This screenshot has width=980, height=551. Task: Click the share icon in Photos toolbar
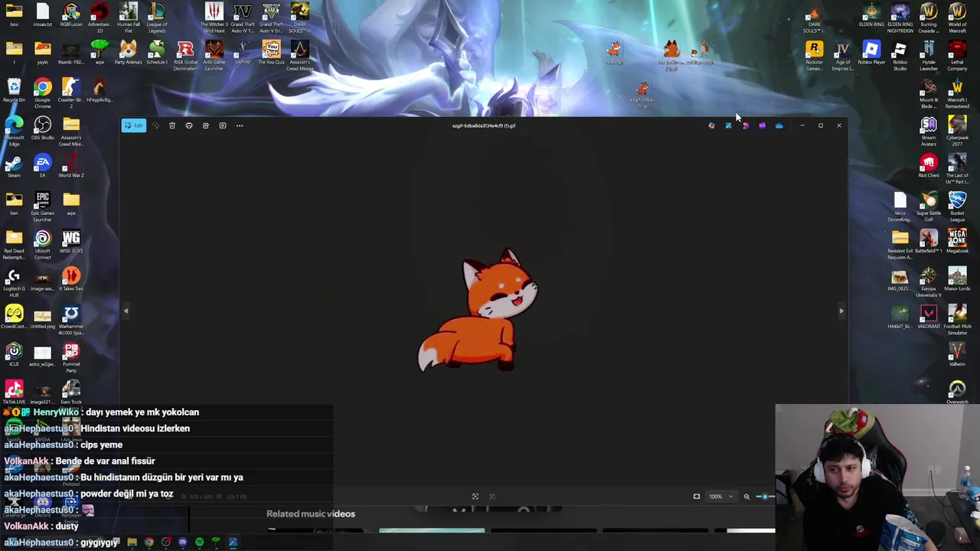click(x=206, y=126)
